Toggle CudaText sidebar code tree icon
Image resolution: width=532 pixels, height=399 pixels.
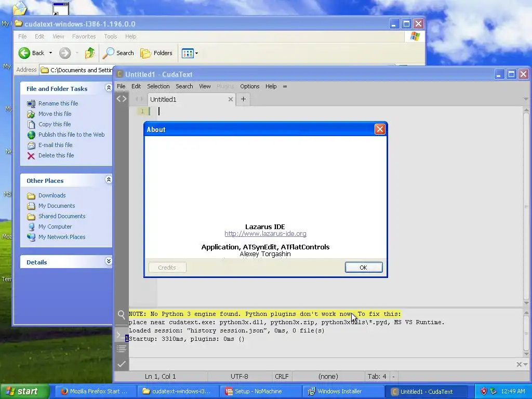(x=122, y=99)
